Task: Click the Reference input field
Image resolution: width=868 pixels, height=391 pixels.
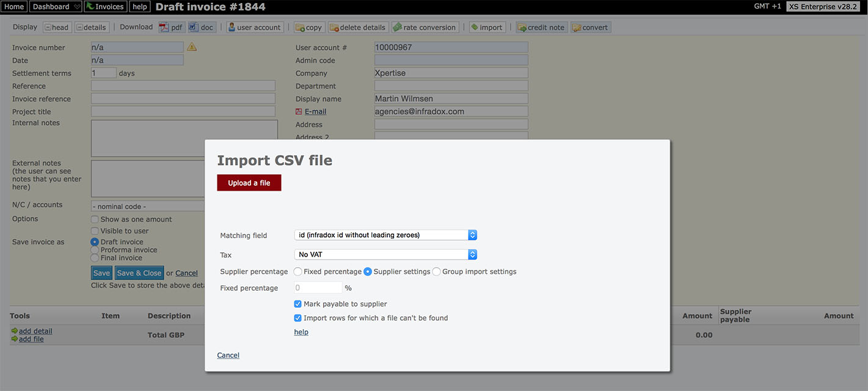Action: coord(183,86)
